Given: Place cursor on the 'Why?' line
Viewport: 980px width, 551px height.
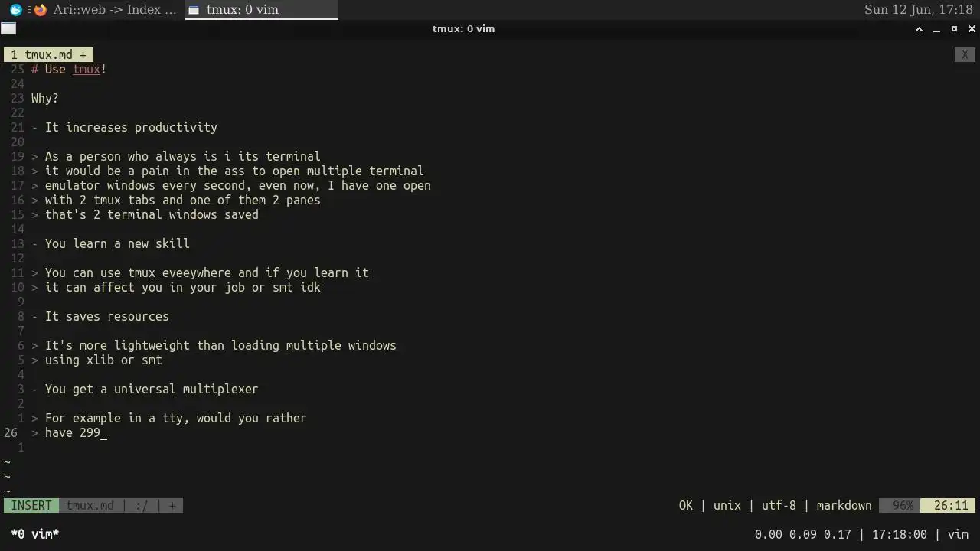Looking at the screenshot, I should pos(44,99).
